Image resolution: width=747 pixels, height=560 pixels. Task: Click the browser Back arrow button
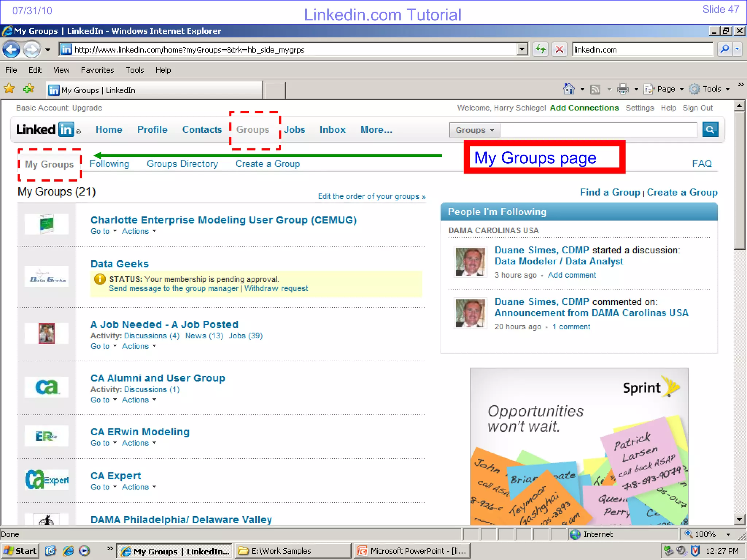click(x=11, y=50)
